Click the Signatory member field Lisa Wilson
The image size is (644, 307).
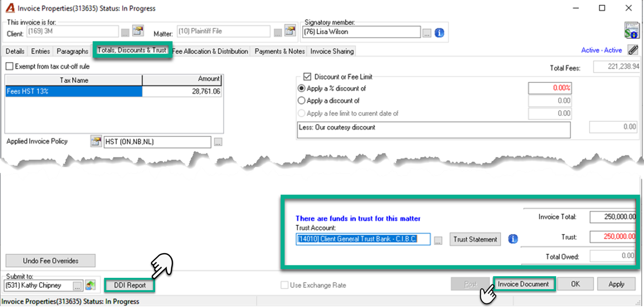coord(362,32)
